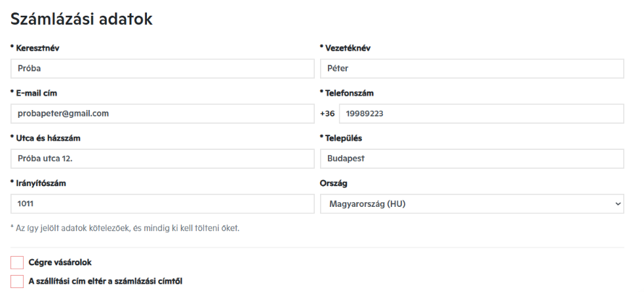Click the Keresztnév field label
The height and width of the screenshot is (292, 644).
tap(37, 48)
